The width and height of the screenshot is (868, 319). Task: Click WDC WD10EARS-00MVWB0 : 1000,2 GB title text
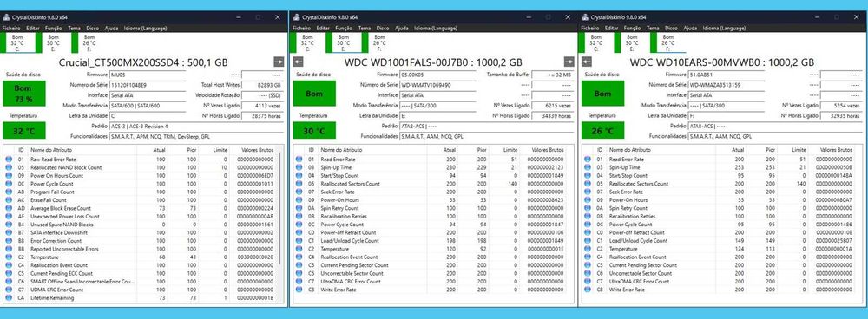point(722,62)
